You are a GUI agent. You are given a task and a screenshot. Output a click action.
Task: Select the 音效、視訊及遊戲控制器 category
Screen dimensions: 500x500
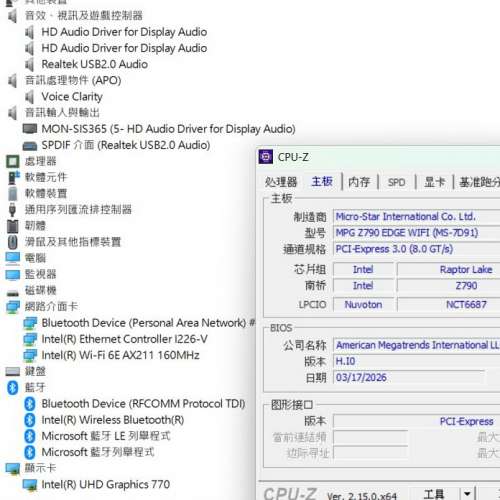[84, 15]
